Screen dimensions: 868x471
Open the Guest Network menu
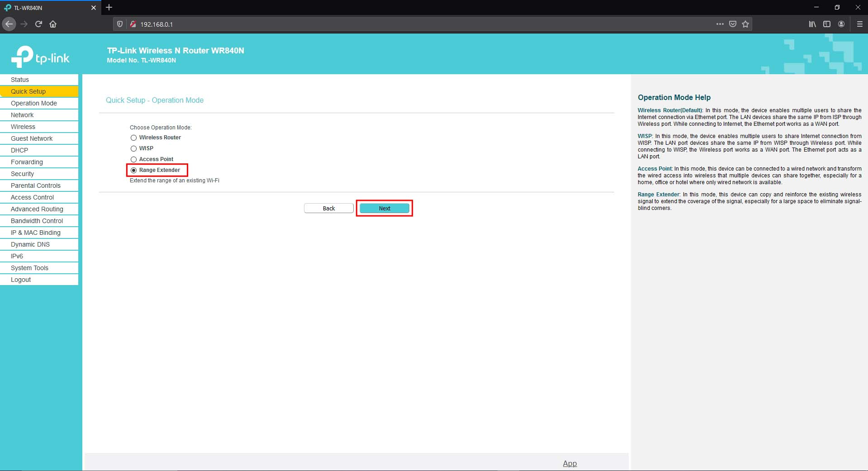click(x=39, y=138)
